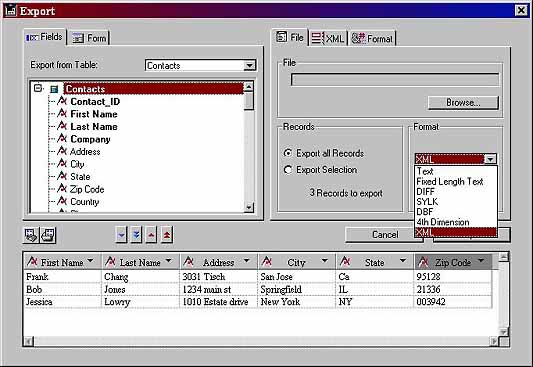Select the Contact_ID field in tree
The image size is (533, 367).
point(95,102)
